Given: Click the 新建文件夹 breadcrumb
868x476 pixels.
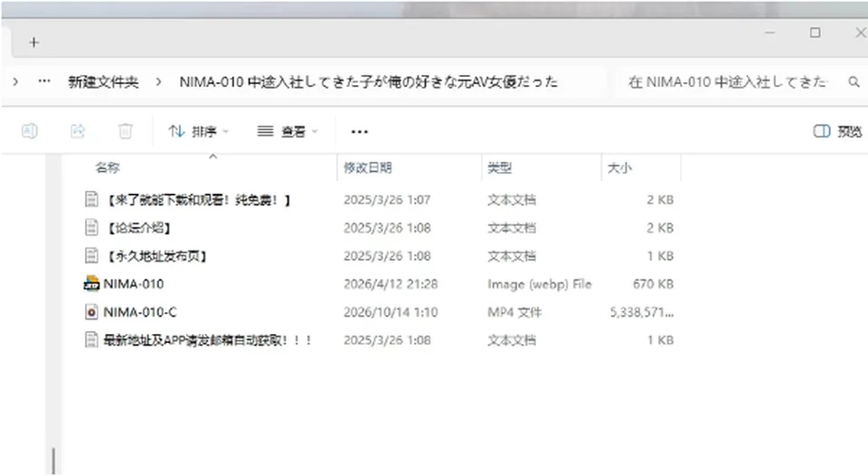Looking at the screenshot, I should 103,82.
